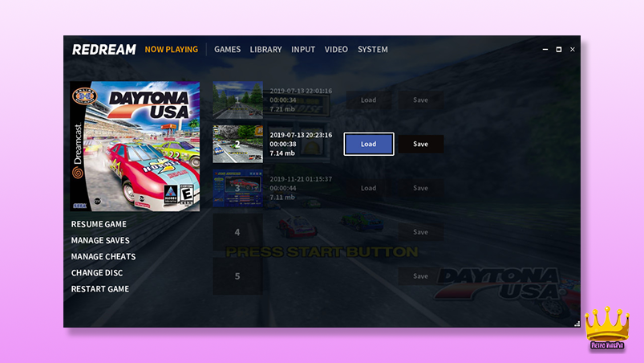This screenshot has width=644, height=363.
Task: Minimize the Redream window
Action: pos(545,49)
